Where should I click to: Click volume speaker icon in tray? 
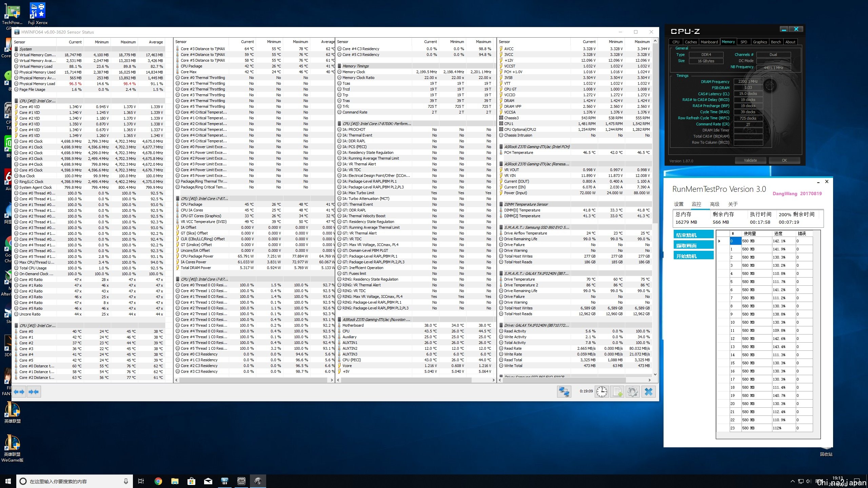(808, 481)
